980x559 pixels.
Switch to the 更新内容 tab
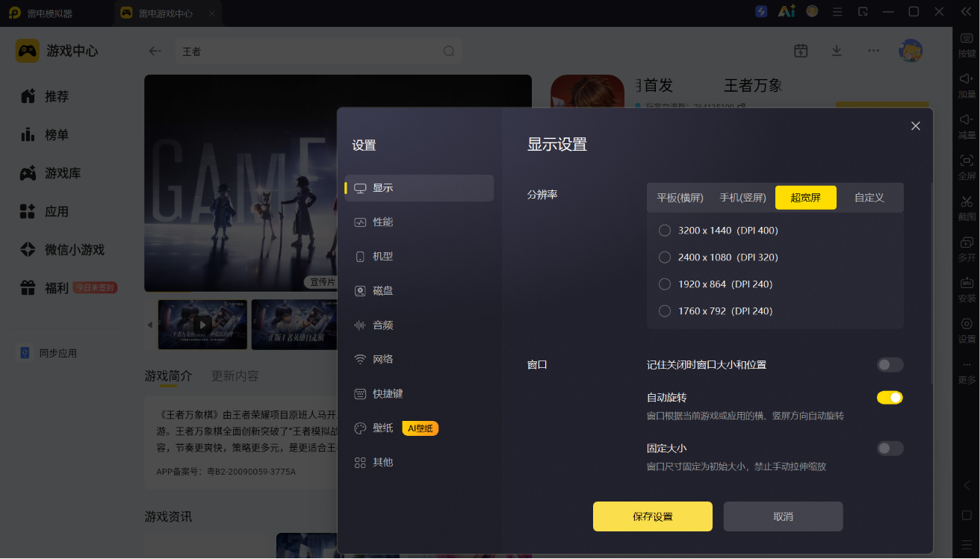pos(235,376)
